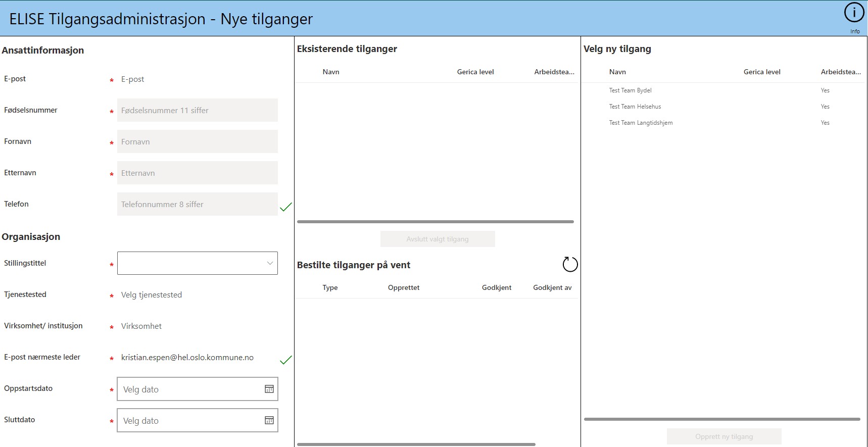Click the Virksomhet field
The height and width of the screenshot is (447, 868).
[x=198, y=326]
